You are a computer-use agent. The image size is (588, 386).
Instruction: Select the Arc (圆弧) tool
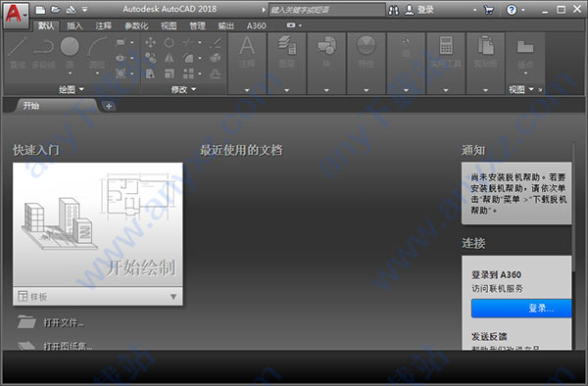[x=97, y=53]
